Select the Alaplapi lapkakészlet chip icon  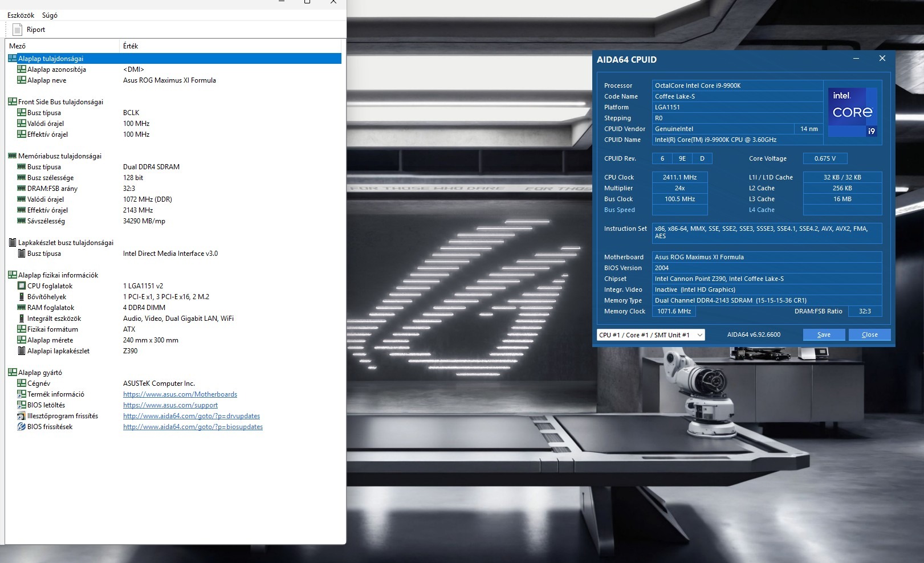tap(22, 350)
